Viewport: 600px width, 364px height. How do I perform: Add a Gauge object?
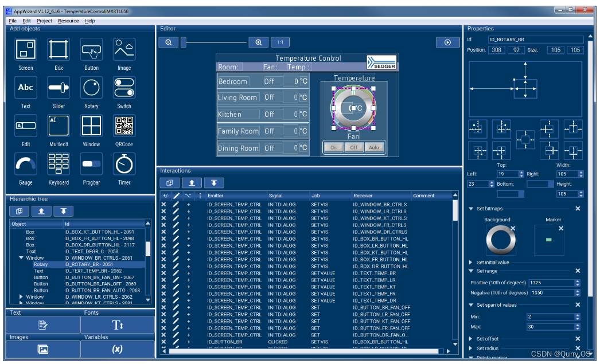click(26, 164)
